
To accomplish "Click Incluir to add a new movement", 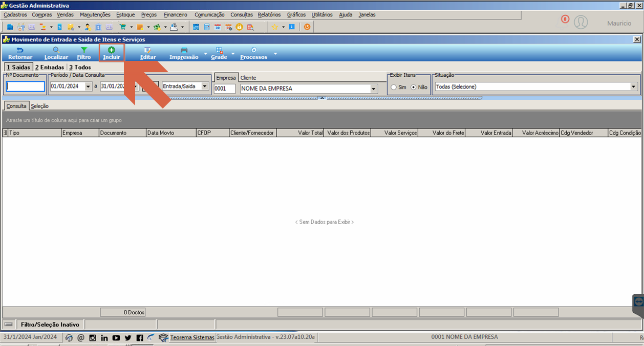I will click(x=112, y=53).
